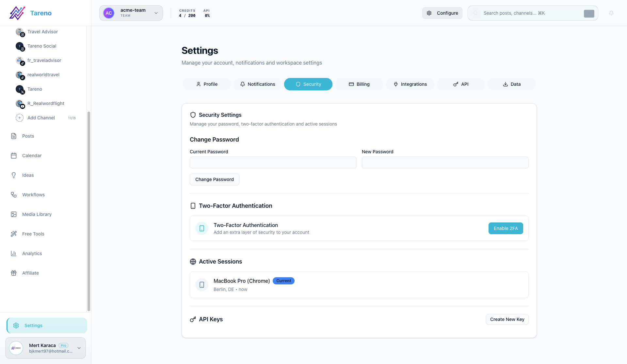
Task: Click the Add Channel plus icon
Action: 20,118
